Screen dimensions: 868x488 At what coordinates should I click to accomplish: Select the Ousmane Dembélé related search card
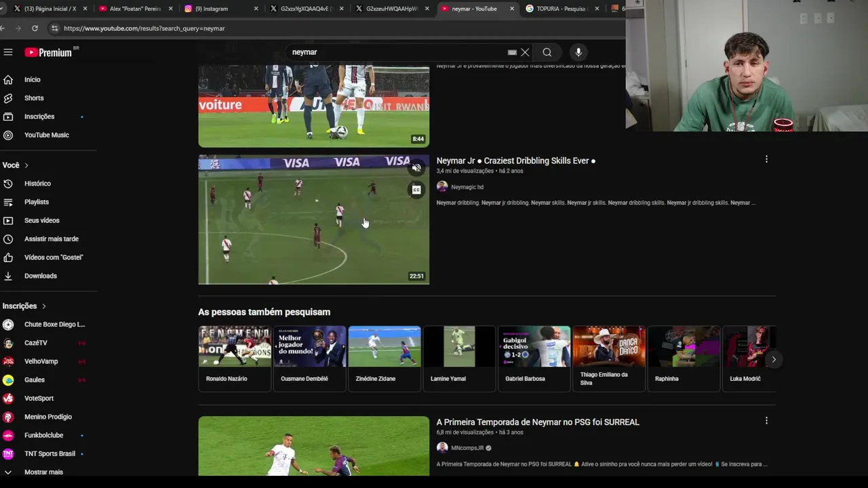coord(309,359)
